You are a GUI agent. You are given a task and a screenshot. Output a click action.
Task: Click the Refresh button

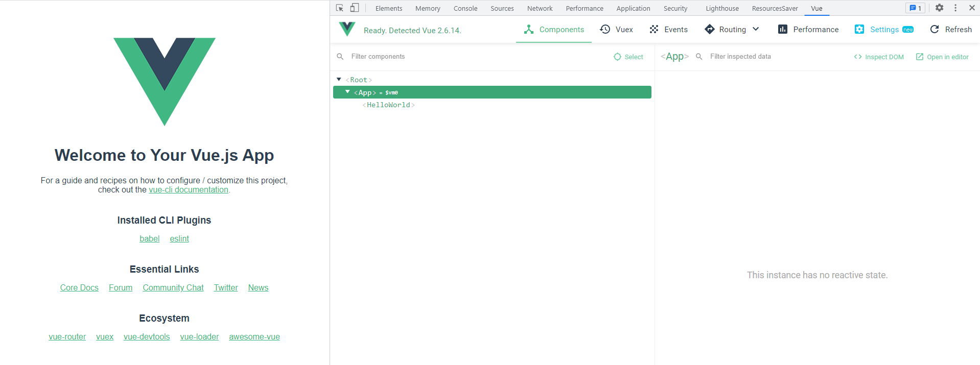(x=951, y=30)
